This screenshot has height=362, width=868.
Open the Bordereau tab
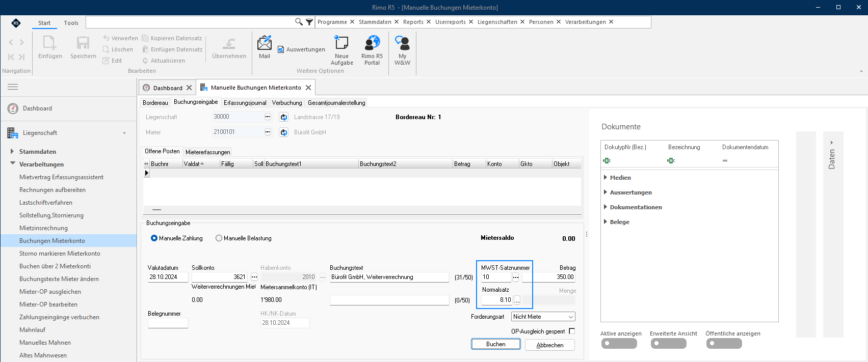point(155,103)
